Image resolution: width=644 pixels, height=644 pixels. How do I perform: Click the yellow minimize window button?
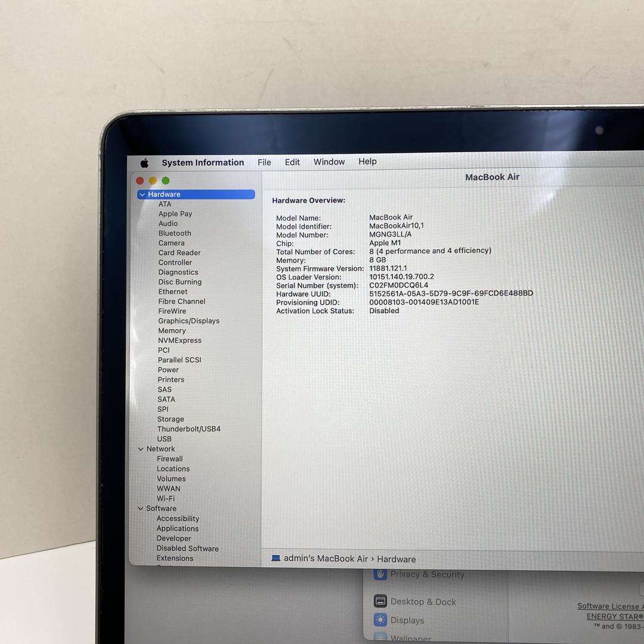pyautogui.click(x=153, y=181)
